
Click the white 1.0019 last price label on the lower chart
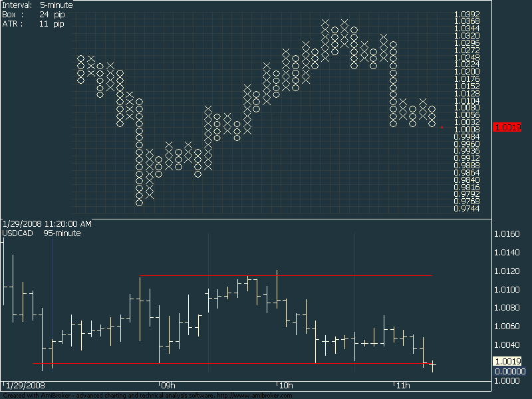(x=507, y=361)
